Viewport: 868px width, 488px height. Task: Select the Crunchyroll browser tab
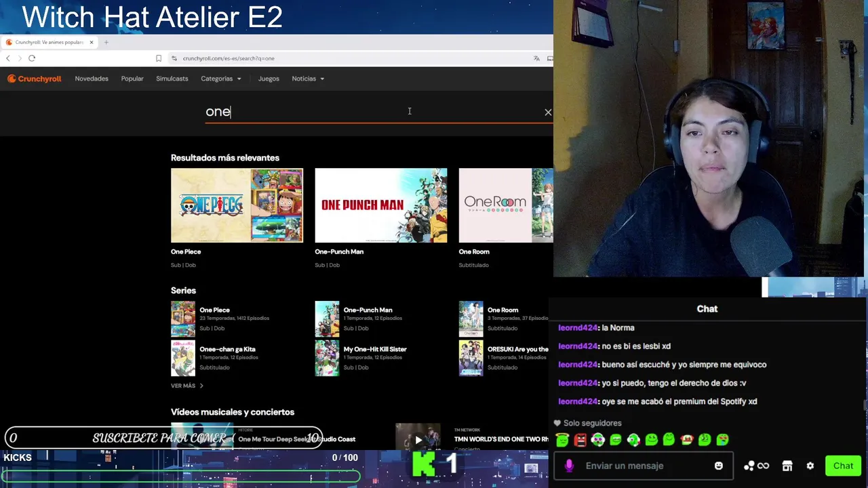(x=49, y=42)
